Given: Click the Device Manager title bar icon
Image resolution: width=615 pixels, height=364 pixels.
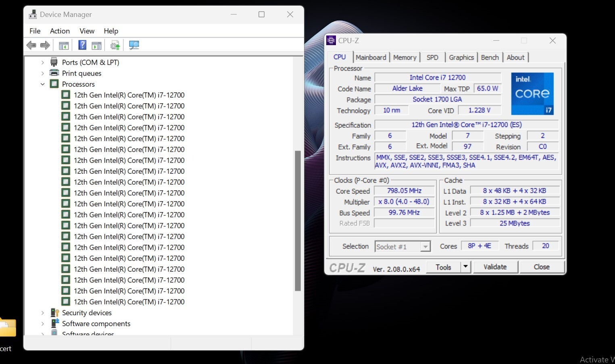Looking at the screenshot, I should pos(33,15).
